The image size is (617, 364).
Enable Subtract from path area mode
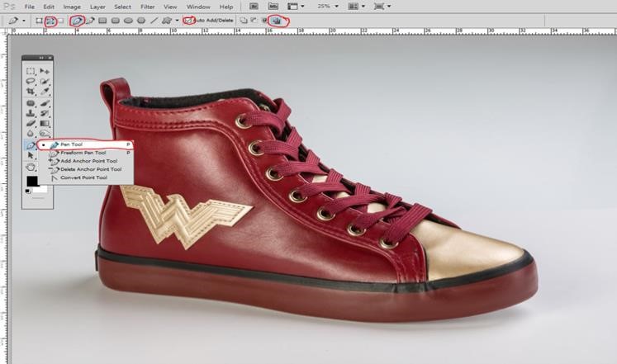[254, 21]
